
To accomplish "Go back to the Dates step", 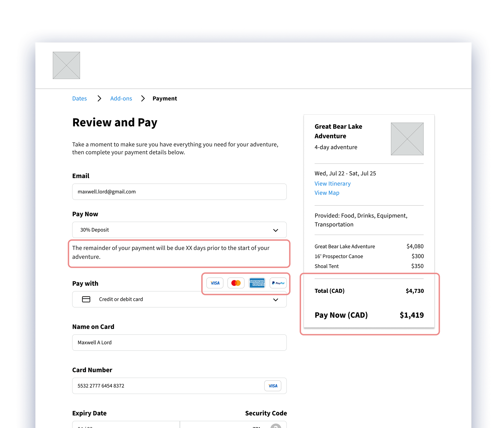I will click(x=80, y=99).
